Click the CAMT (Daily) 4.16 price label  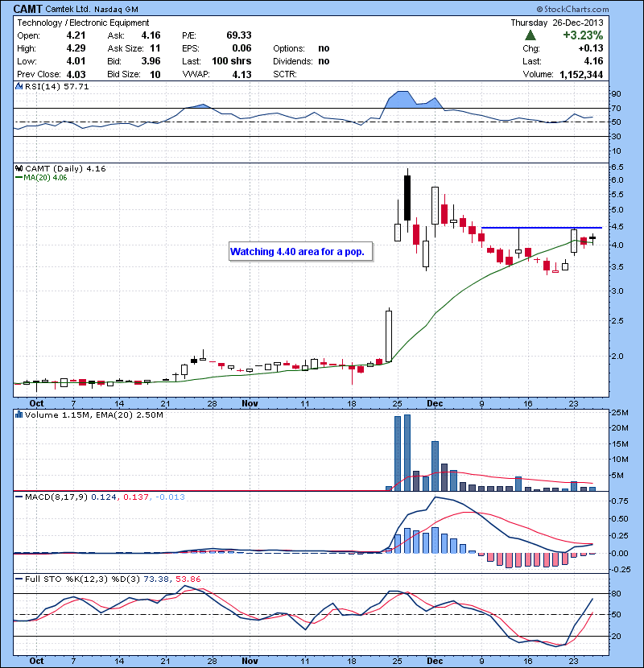tap(65, 169)
